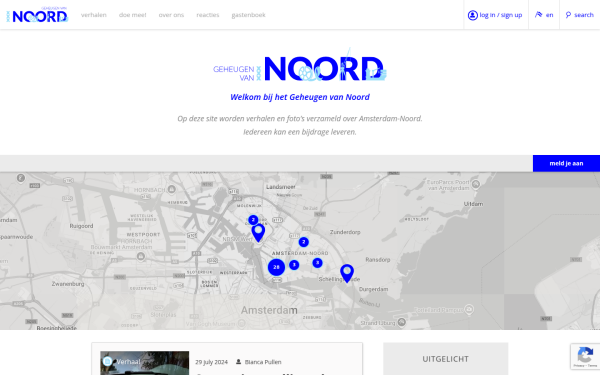Open the doe mee! menu item

[132, 15]
